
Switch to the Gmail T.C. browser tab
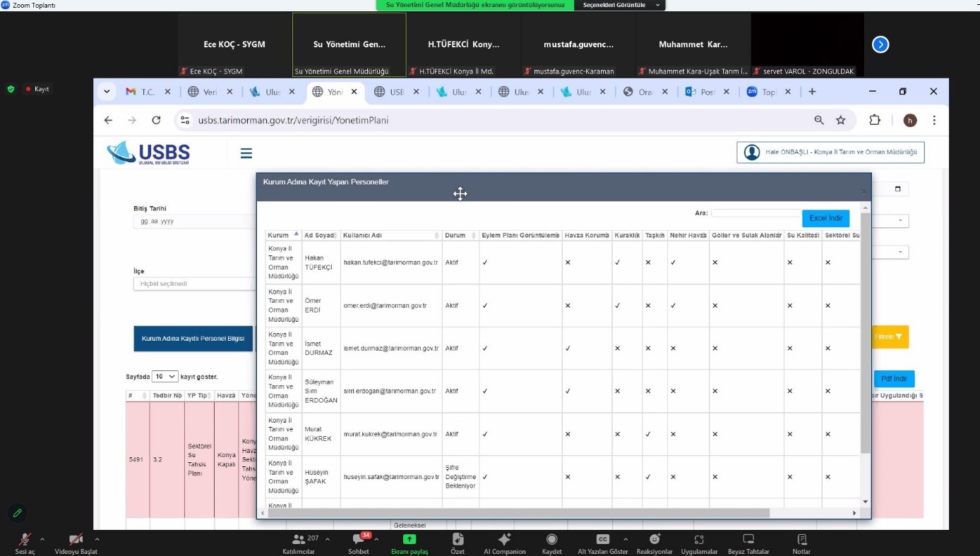pos(141,92)
